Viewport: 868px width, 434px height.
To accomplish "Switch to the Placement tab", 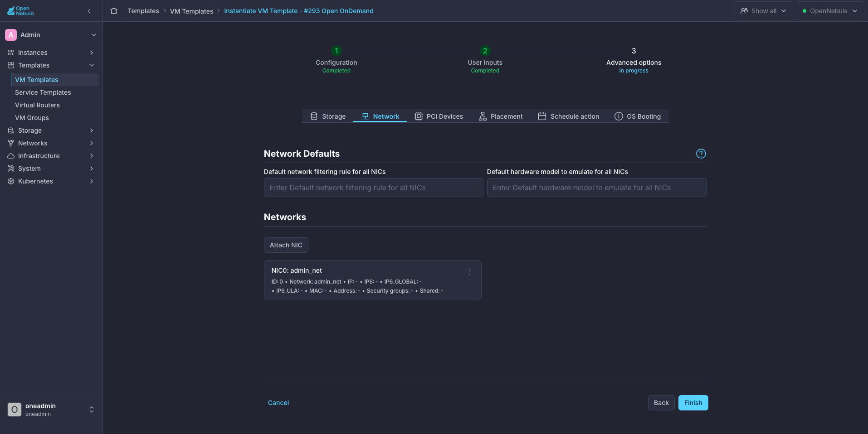I will [501, 116].
